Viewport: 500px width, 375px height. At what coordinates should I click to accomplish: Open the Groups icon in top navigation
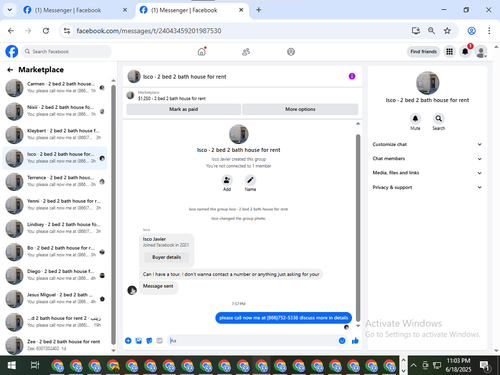(291, 52)
